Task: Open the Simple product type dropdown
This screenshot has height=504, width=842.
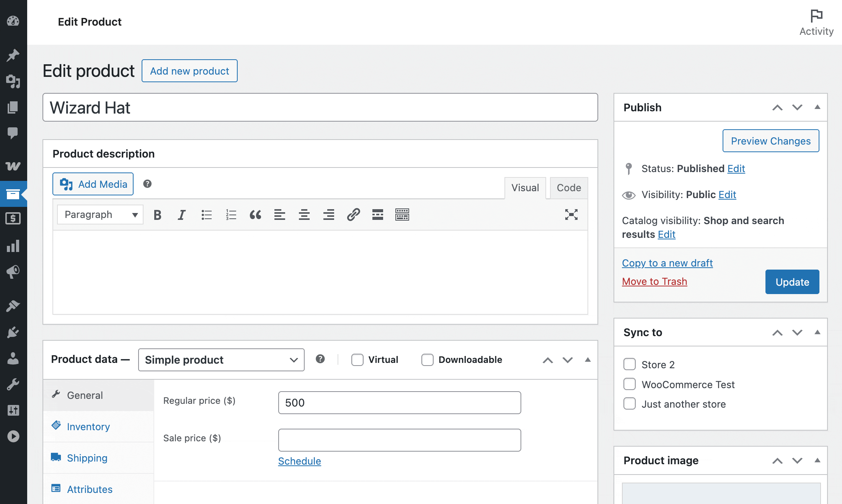Action: [221, 360]
